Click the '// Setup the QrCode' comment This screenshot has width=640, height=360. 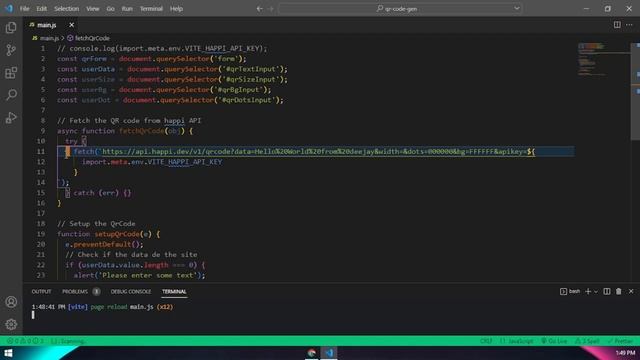(96, 224)
